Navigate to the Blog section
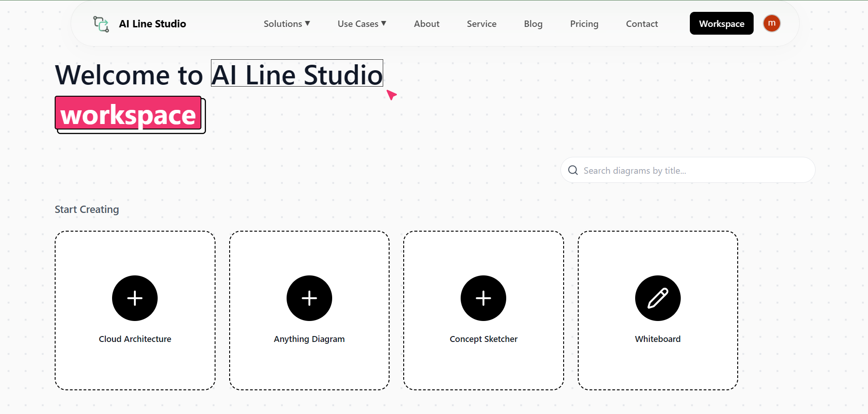 (x=533, y=23)
